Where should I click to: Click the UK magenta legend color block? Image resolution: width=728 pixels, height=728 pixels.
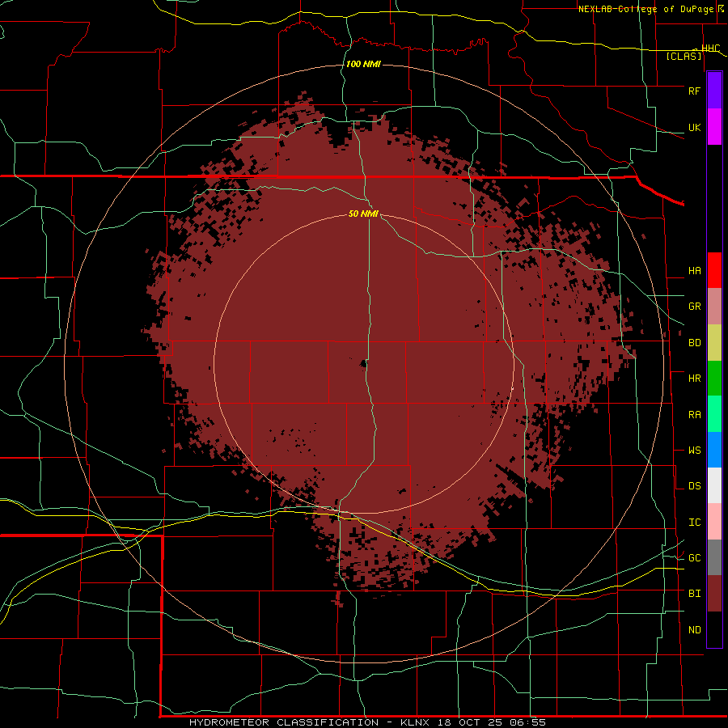pyautogui.click(x=714, y=127)
